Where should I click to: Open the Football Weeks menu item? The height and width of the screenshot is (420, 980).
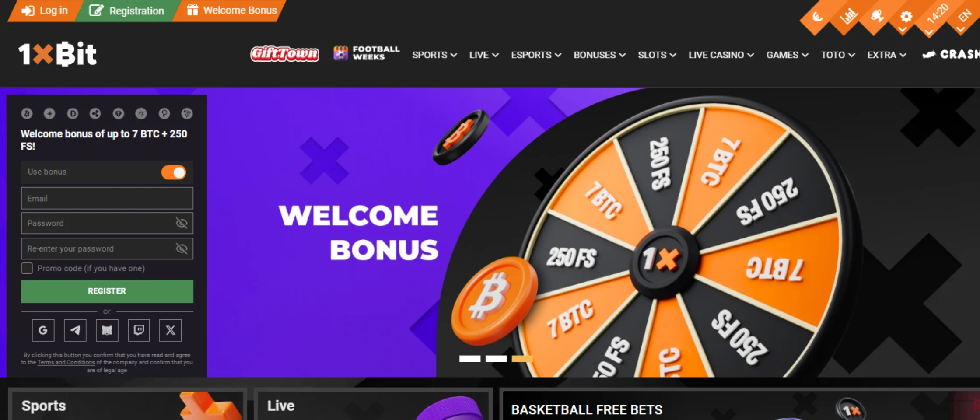point(367,53)
